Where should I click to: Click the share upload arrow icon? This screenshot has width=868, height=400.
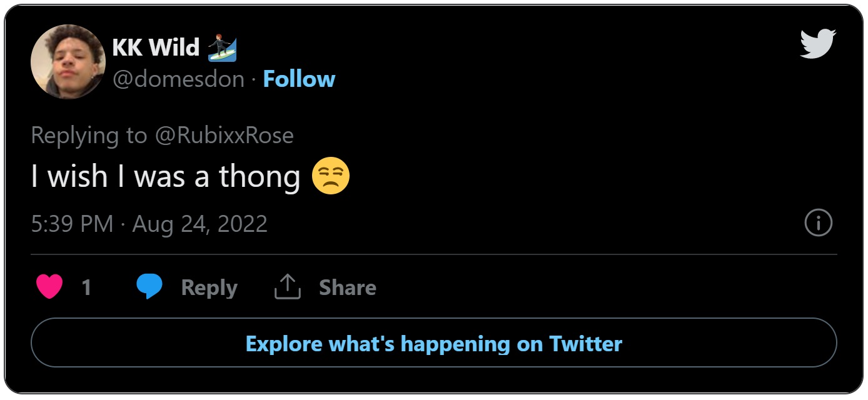[288, 287]
